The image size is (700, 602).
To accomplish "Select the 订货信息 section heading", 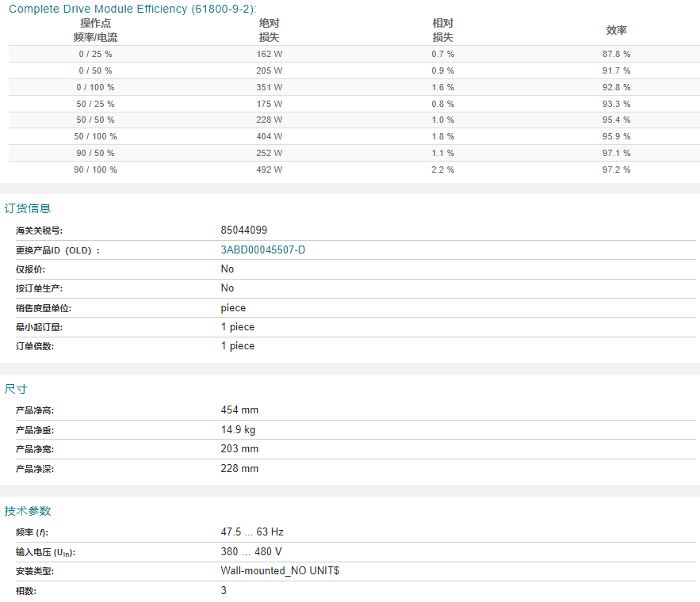I will pos(28,208).
